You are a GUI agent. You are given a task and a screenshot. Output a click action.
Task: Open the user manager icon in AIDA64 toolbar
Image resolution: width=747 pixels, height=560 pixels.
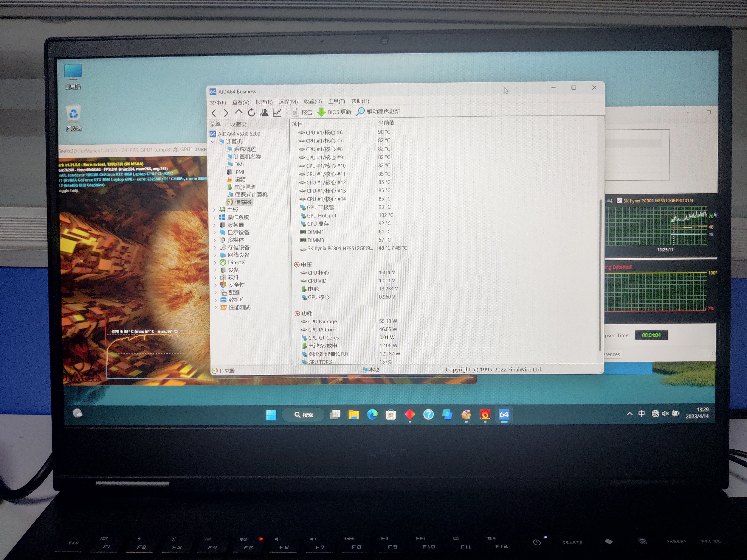(264, 112)
